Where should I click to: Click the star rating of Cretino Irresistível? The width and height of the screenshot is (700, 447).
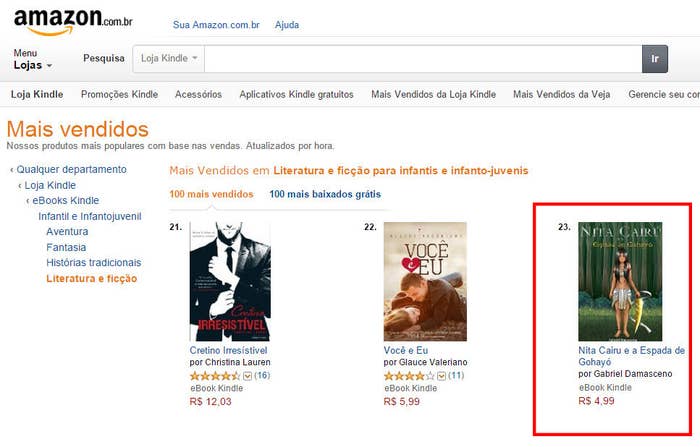pos(215,376)
